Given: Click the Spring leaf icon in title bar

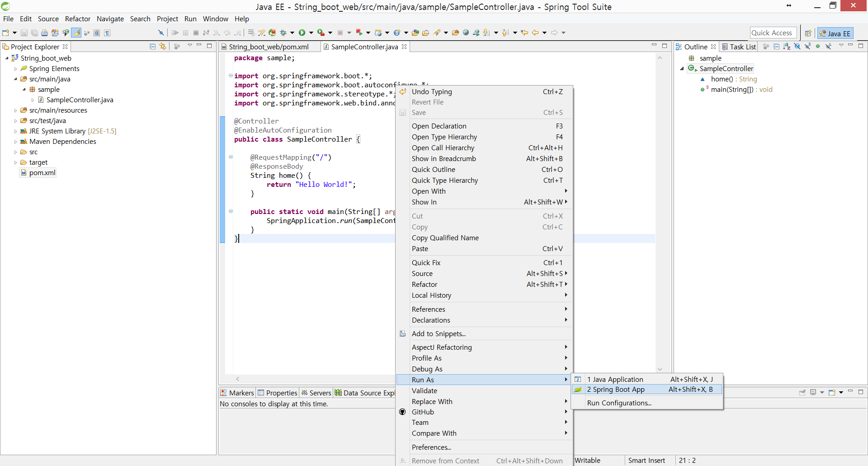Looking at the screenshot, I should point(5,6).
